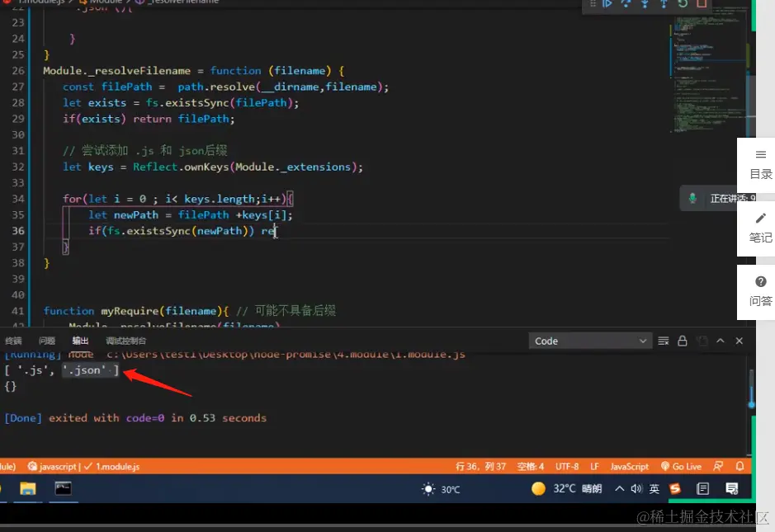Click the 32°C 晴朗 weather tray item
775x532 pixels.
567,488
